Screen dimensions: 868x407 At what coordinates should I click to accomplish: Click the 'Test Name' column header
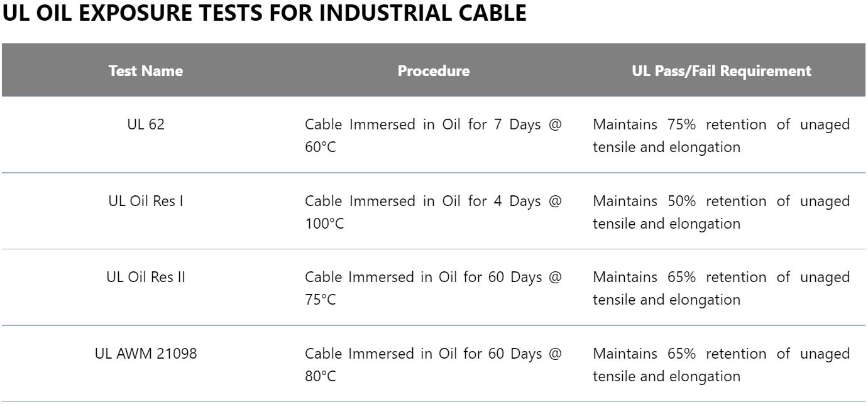[145, 71]
